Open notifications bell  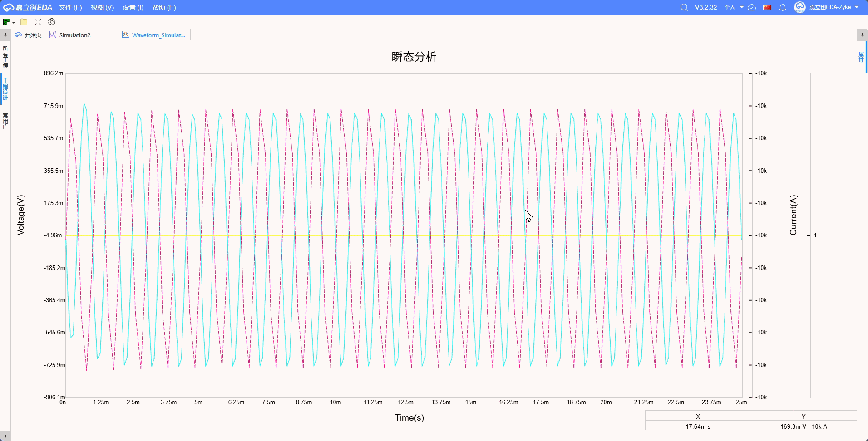pyautogui.click(x=783, y=7)
